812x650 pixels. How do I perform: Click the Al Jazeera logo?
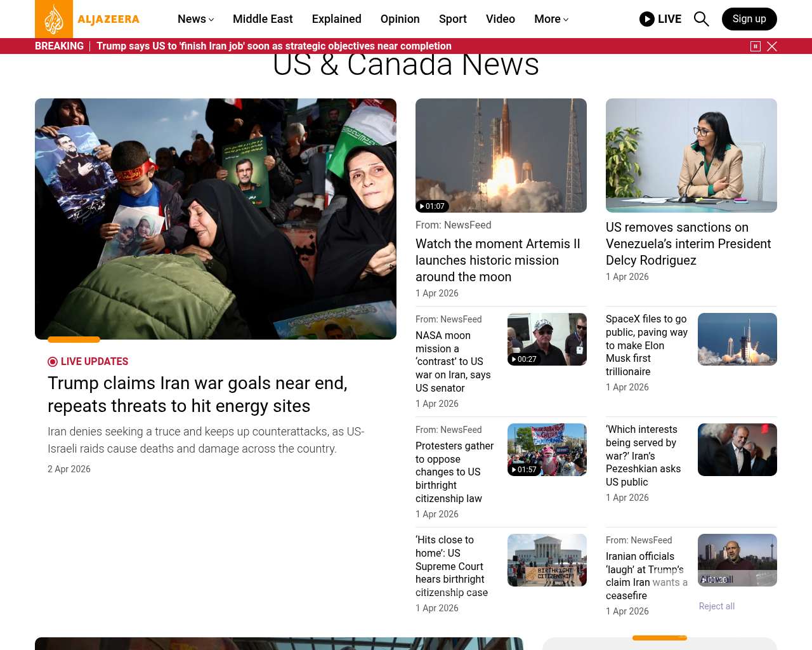[88, 19]
